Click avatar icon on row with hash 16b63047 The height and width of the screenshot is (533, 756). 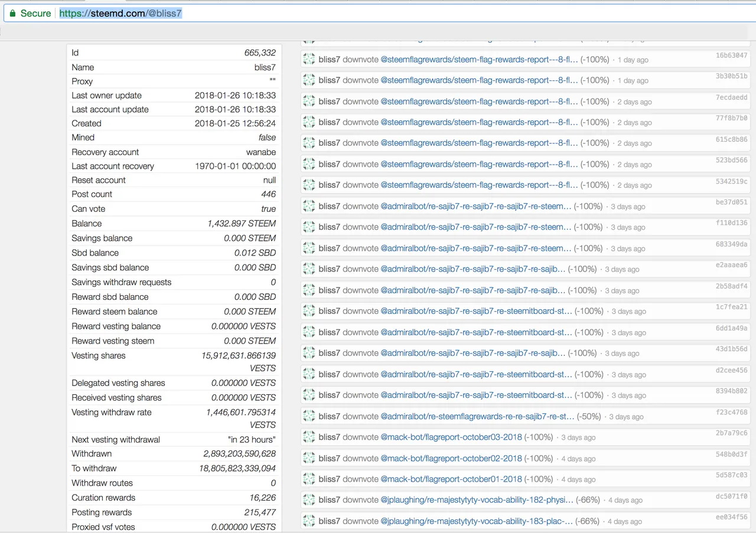pos(309,59)
